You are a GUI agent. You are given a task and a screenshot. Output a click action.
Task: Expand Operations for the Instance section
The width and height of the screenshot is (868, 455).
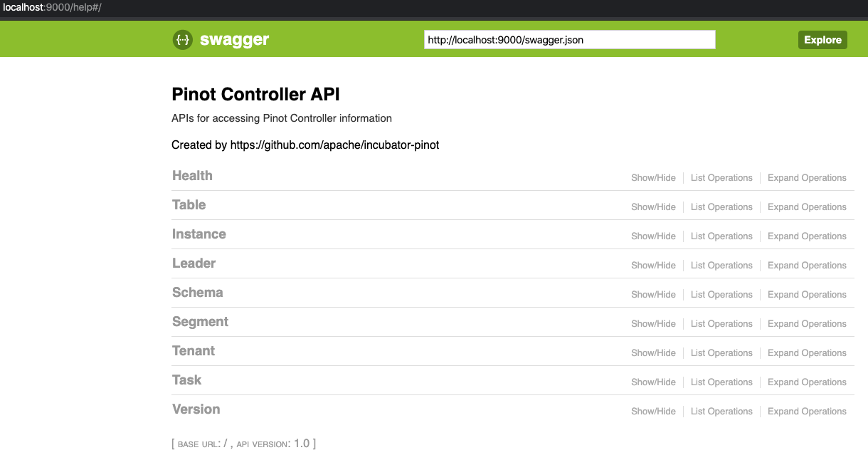coord(807,236)
